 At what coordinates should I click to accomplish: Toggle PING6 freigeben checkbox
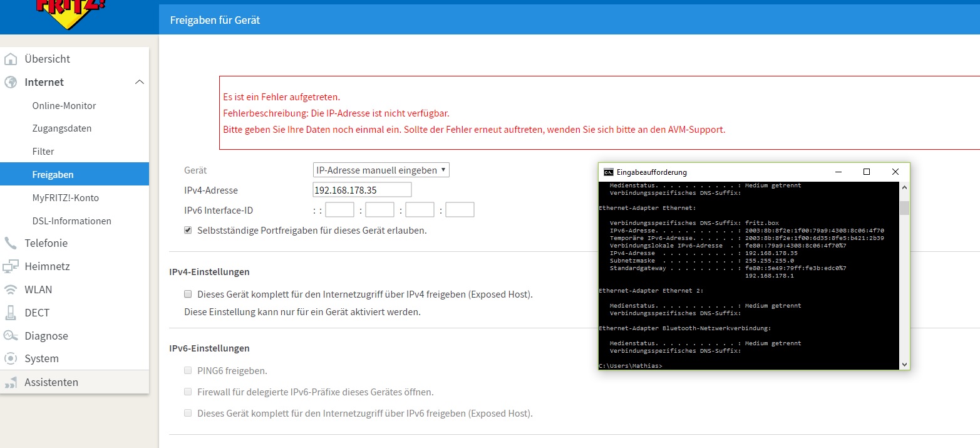point(188,370)
